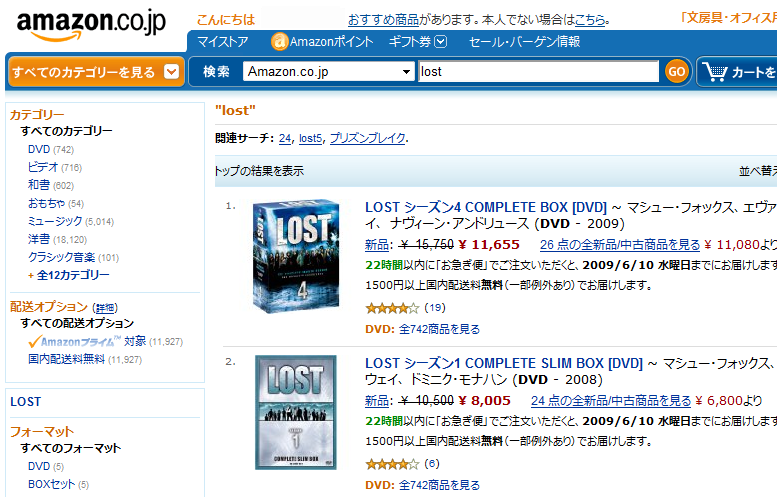The height and width of the screenshot is (497, 777).
Task: Click the amazon.co.jp logo
Action: (x=91, y=25)
